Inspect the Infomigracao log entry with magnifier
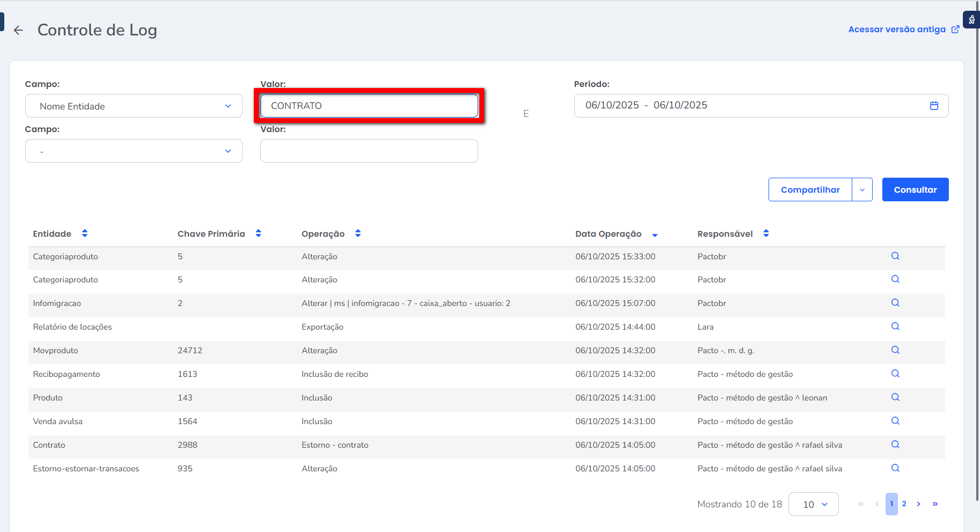 [895, 303]
